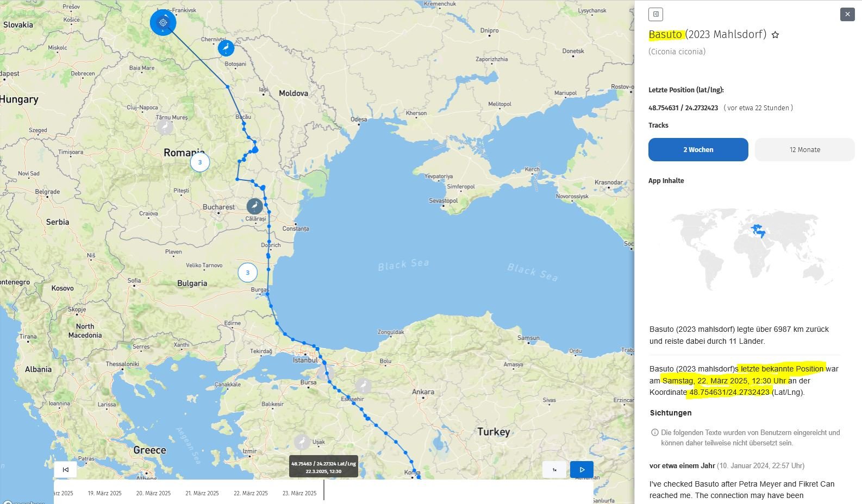Jump to start of track timeline
This screenshot has height=504, width=862.
[x=66, y=470]
